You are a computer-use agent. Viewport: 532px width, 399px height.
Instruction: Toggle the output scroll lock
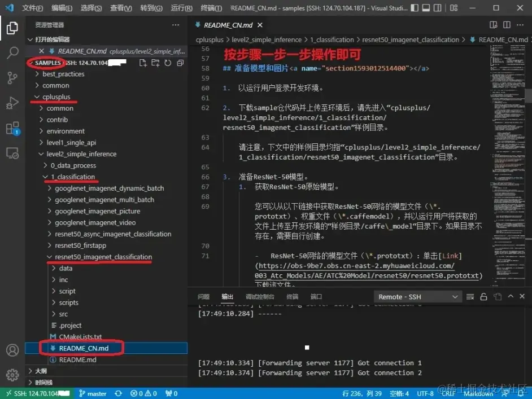pos(483,297)
